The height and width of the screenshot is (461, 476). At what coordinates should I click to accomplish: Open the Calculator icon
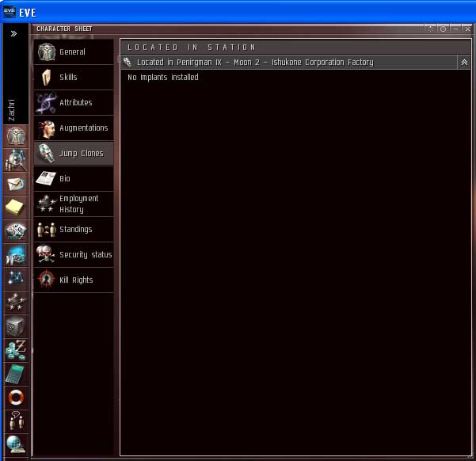pyautogui.click(x=16, y=374)
